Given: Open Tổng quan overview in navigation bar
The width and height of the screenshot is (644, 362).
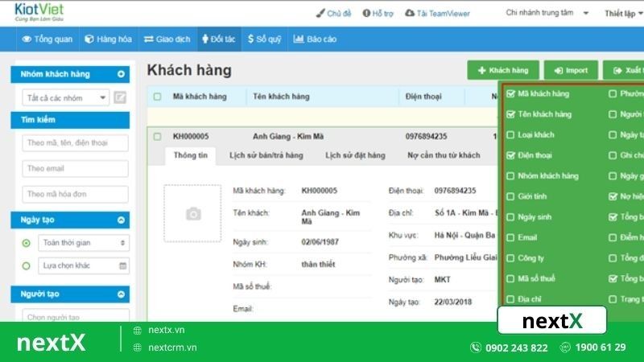Looking at the screenshot, I should pos(47,39).
